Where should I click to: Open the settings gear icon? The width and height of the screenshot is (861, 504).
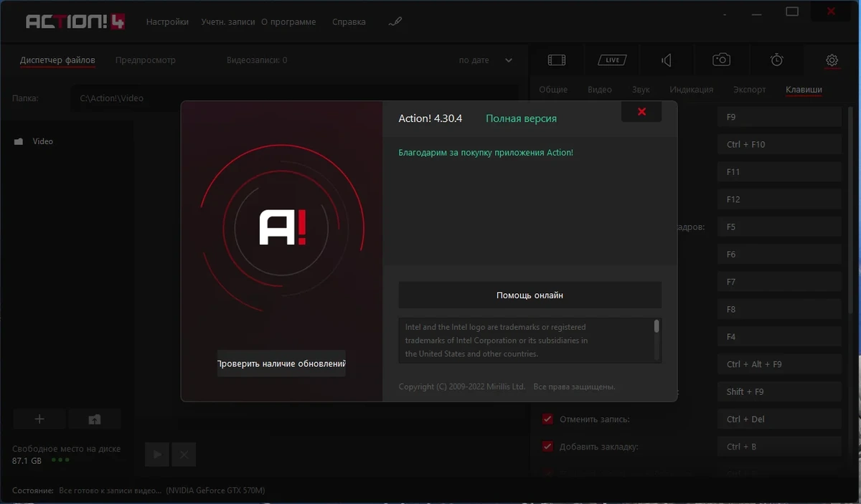(x=832, y=60)
